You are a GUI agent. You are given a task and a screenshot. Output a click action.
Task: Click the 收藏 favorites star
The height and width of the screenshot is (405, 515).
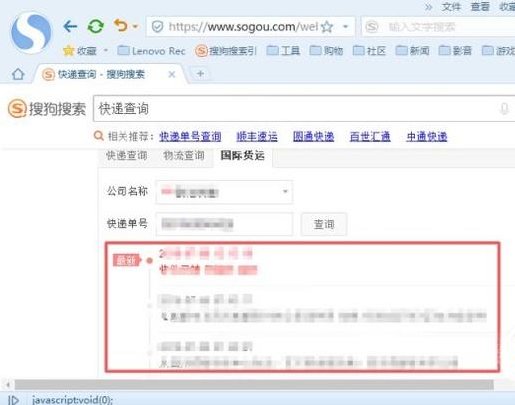point(68,51)
